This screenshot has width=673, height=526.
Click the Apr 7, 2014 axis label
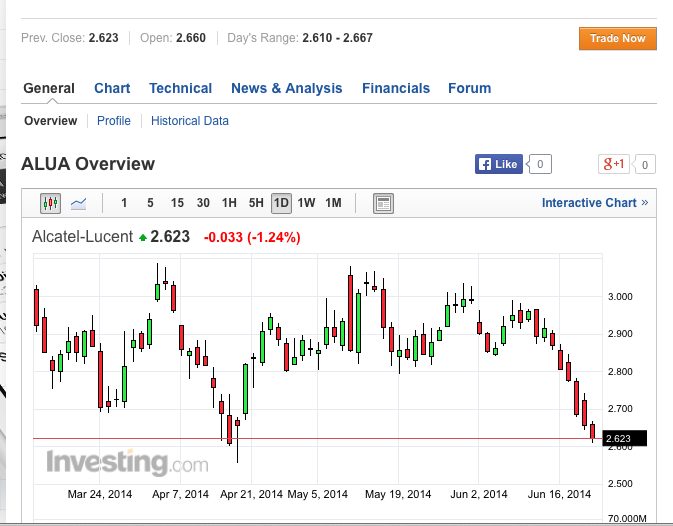coord(180,494)
